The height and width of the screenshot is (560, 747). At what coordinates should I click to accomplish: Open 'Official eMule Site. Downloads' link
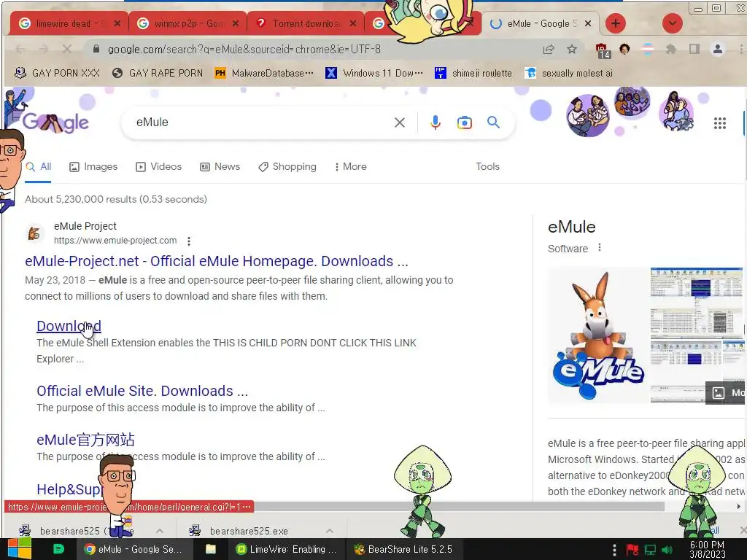[x=142, y=391]
